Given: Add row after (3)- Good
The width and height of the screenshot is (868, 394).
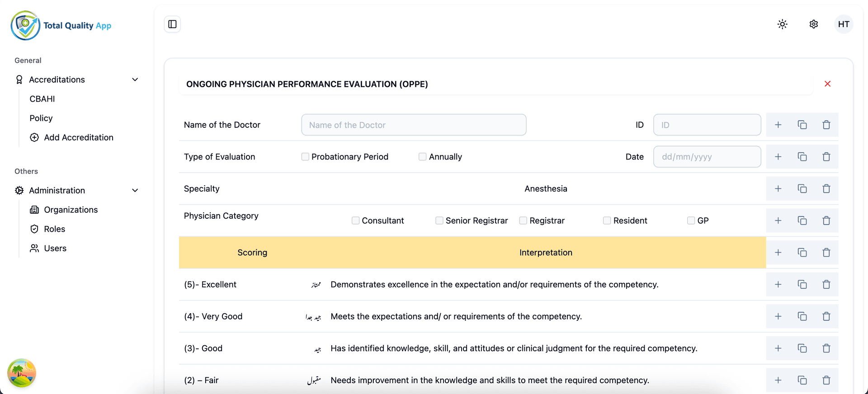Looking at the screenshot, I should tap(778, 348).
